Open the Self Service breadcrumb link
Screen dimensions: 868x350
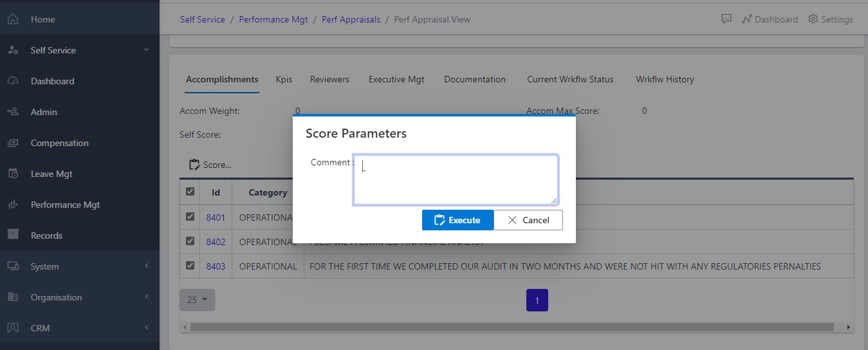(x=203, y=19)
